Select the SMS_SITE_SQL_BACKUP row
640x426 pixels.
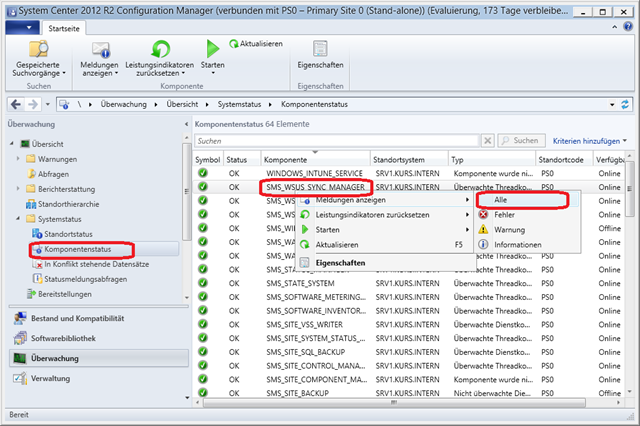tap(410, 352)
